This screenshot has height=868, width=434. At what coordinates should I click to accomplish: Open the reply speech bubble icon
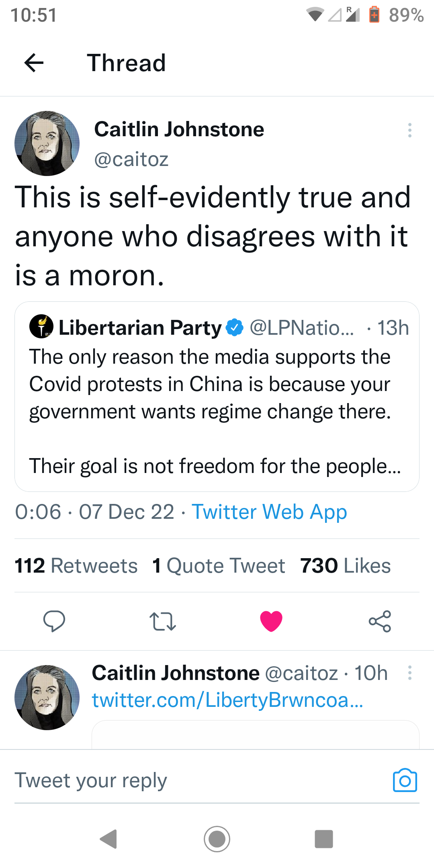click(x=54, y=621)
